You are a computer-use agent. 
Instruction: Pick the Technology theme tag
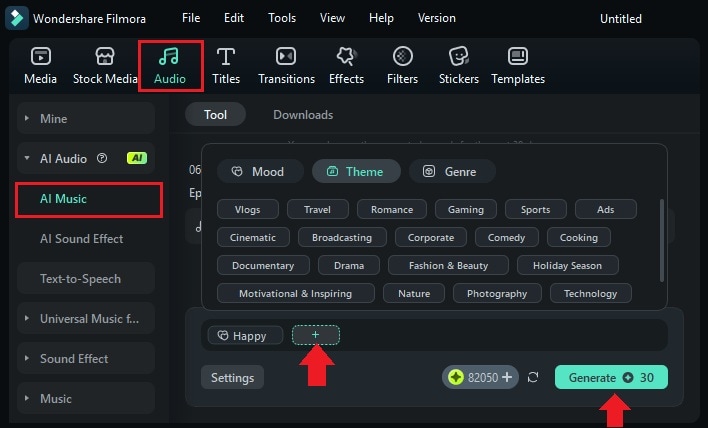pyautogui.click(x=591, y=293)
